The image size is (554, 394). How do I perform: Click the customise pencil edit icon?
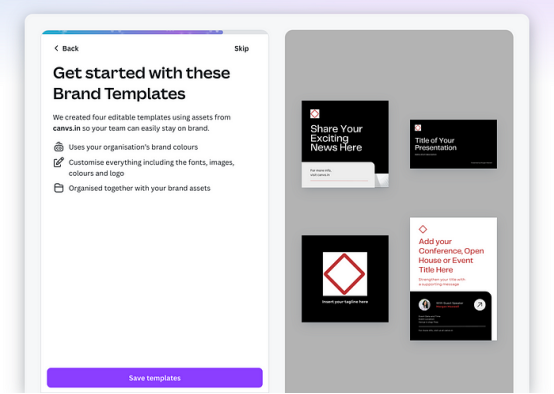coord(59,162)
